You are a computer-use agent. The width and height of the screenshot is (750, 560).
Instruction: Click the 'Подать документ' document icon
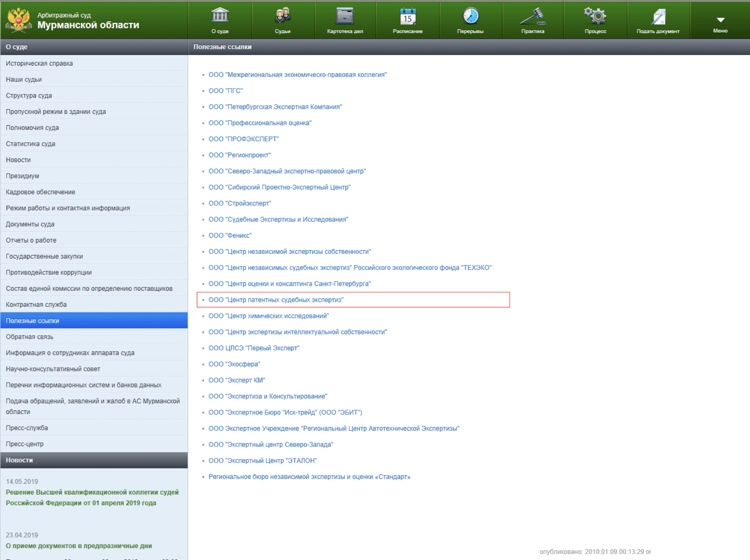click(x=658, y=17)
